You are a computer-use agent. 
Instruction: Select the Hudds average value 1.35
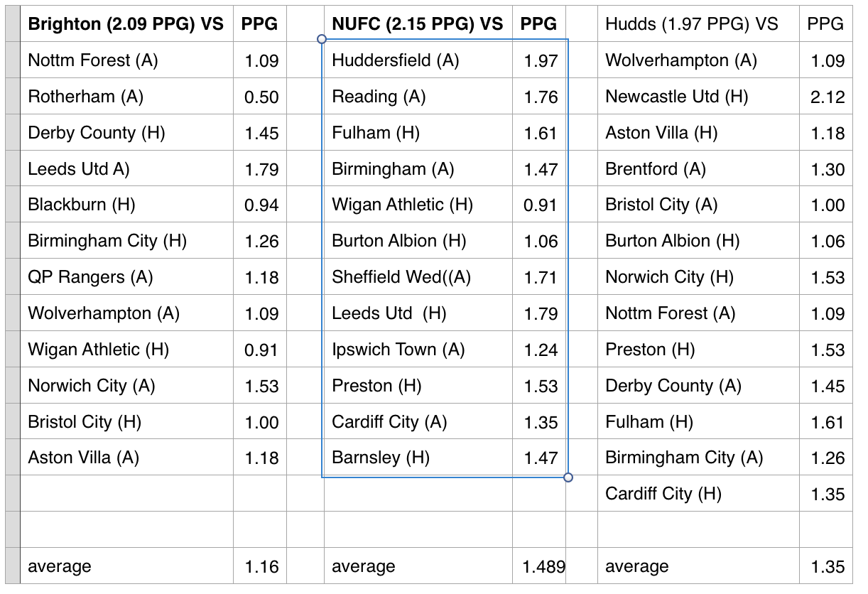click(x=826, y=566)
